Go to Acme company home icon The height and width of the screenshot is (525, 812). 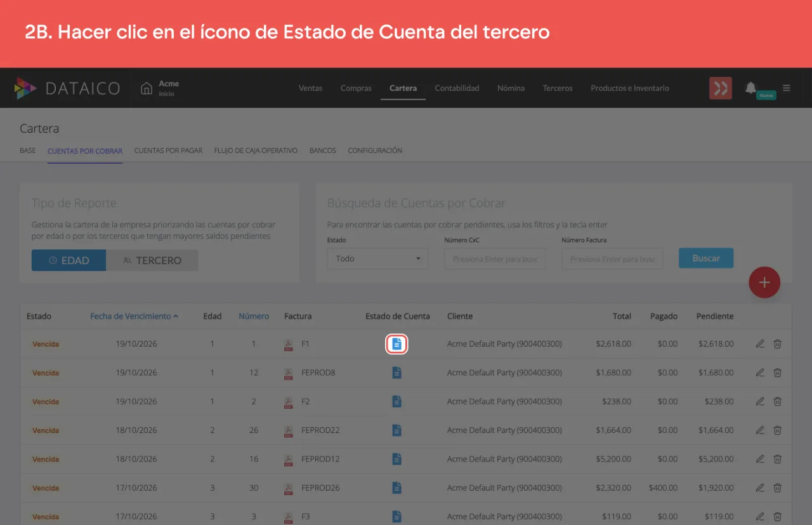point(147,88)
